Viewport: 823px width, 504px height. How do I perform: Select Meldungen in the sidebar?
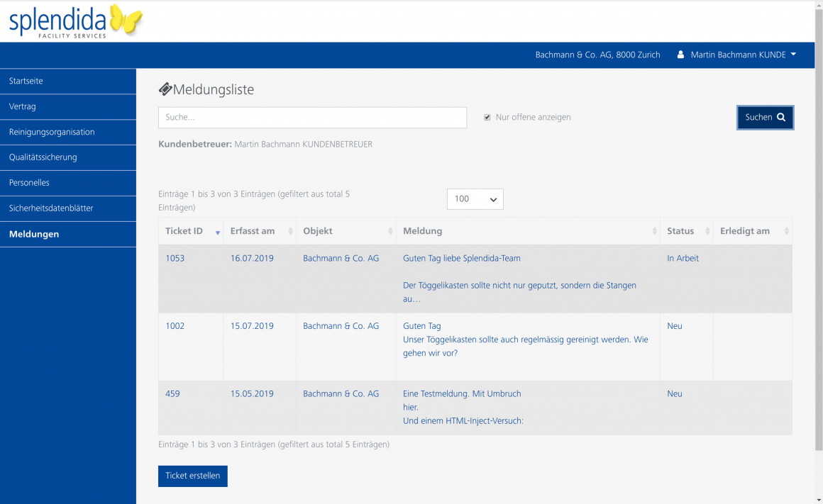[67, 234]
